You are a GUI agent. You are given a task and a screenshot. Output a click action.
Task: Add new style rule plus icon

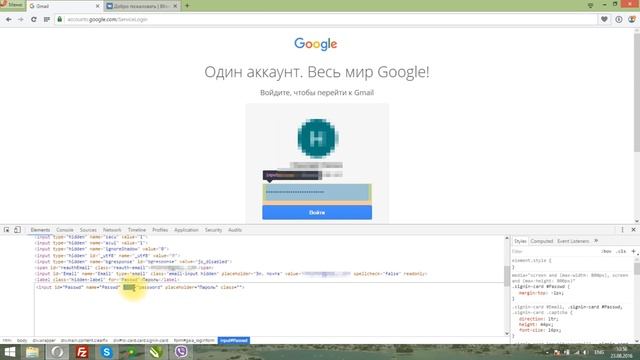pyautogui.click(x=633, y=251)
